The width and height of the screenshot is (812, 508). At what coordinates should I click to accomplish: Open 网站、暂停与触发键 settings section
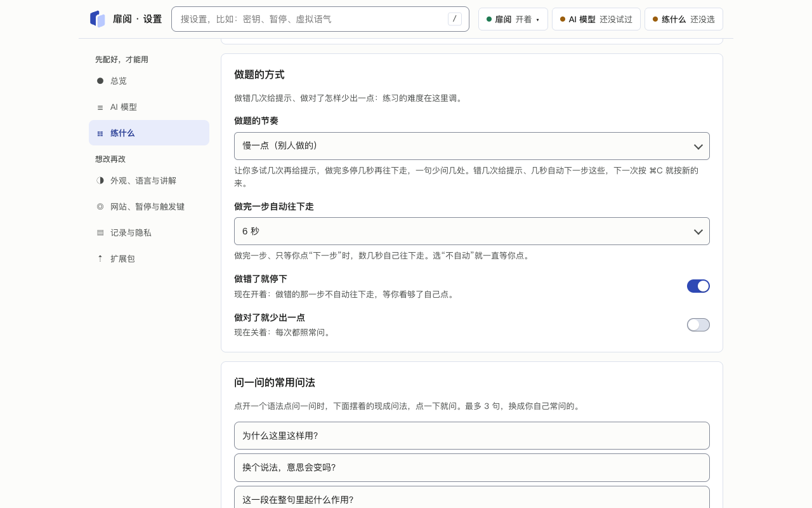tap(149, 206)
